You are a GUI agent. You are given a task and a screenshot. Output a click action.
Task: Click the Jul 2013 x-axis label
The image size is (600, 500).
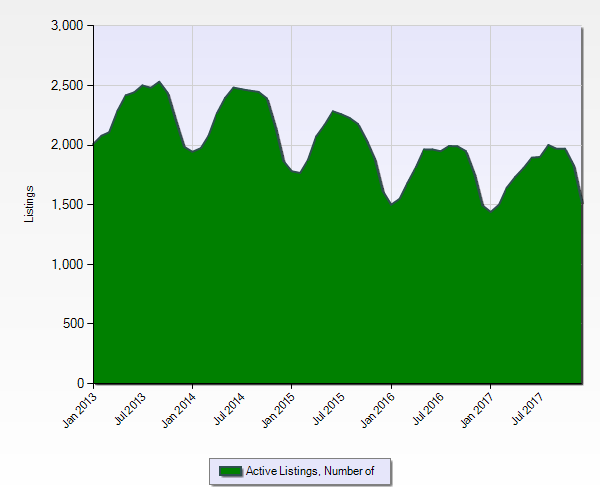pos(130,409)
